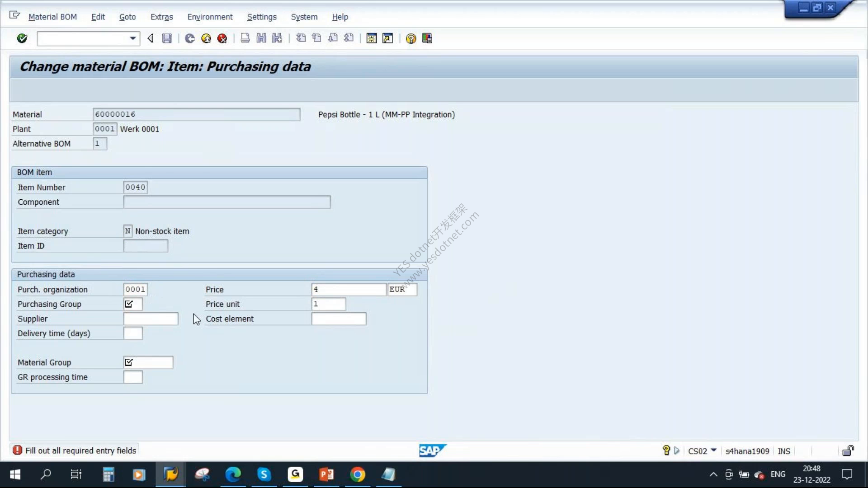Screen dimensions: 868x488
Task: Click the green Enter checkmark icon
Action: tap(22, 38)
